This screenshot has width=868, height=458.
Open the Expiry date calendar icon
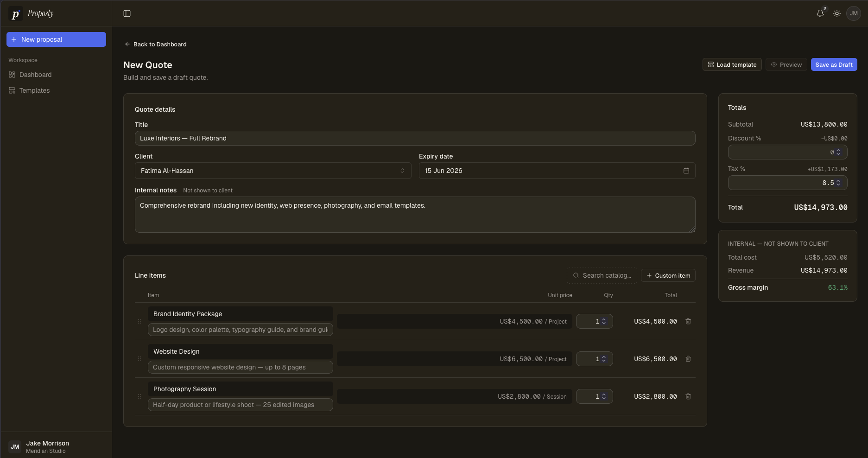coord(686,171)
